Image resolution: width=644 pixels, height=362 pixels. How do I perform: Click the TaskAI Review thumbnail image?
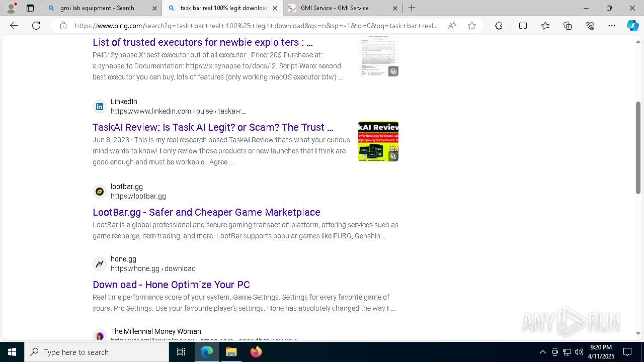click(x=378, y=141)
